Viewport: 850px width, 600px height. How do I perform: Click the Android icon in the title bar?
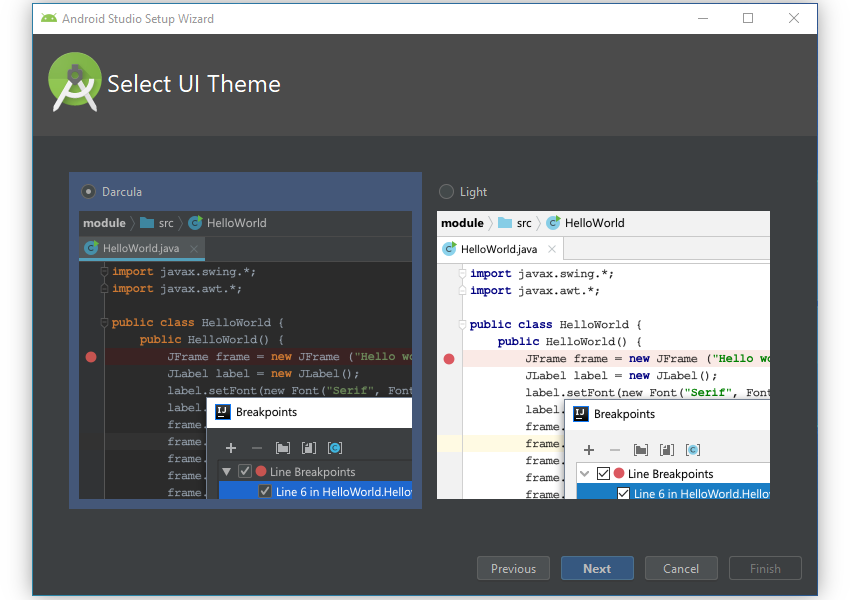pyautogui.click(x=49, y=18)
